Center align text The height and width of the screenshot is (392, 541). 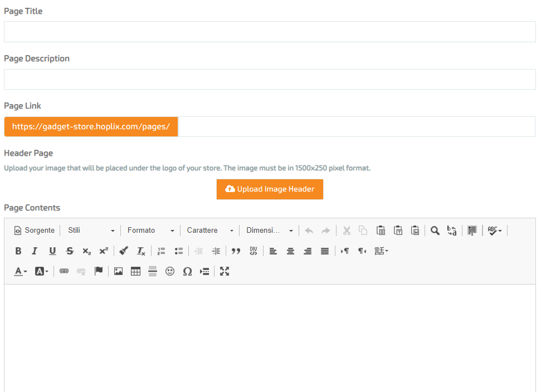290,251
